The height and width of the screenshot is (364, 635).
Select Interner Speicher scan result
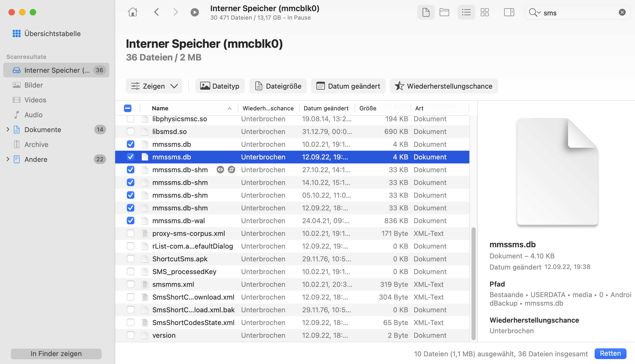56,70
